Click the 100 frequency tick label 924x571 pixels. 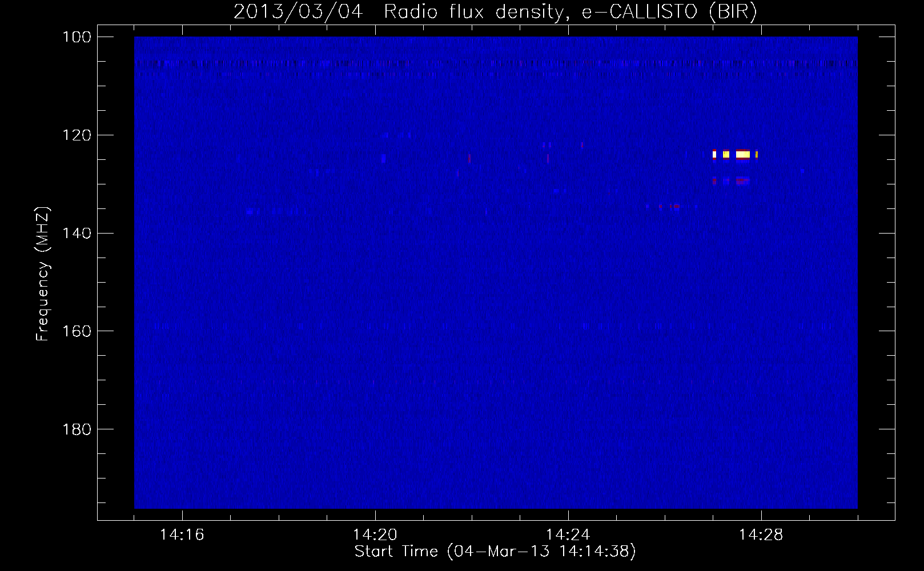point(77,37)
